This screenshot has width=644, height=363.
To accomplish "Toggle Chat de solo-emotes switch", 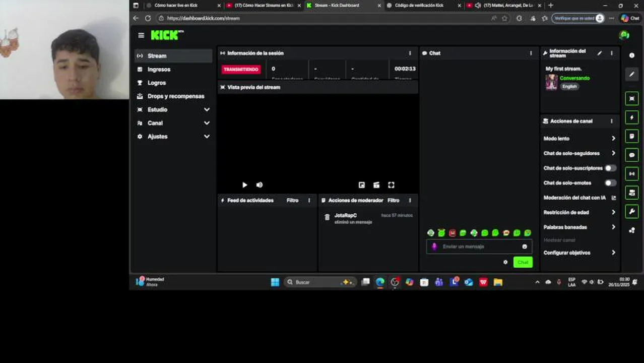I will click(610, 183).
